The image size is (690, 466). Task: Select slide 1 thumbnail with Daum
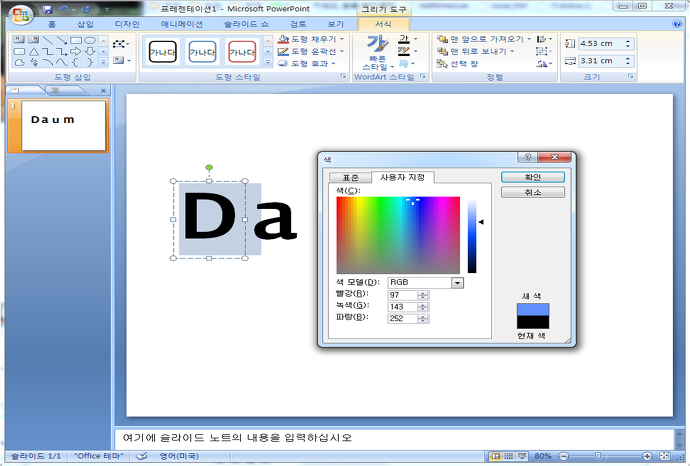63,125
